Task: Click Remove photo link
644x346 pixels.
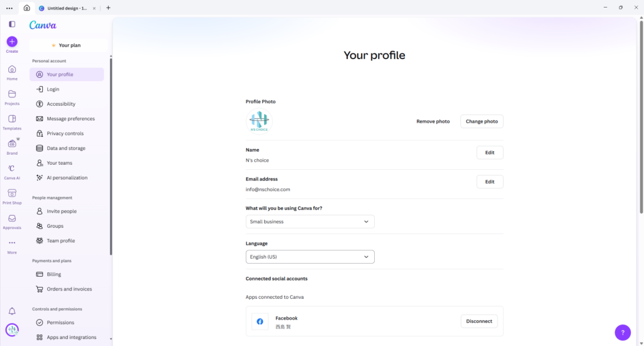Action: pyautogui.click(x=433, y=121)
